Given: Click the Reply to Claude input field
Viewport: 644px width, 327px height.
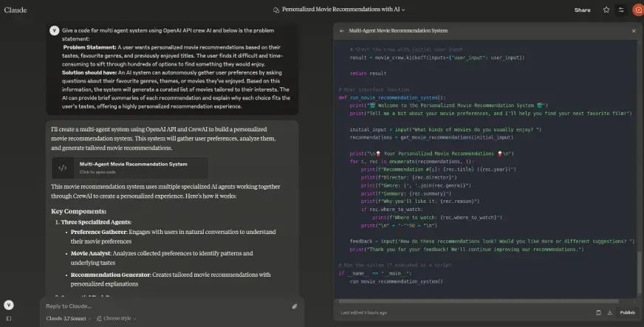Looking at the screenshot, I should click(162, 306).
